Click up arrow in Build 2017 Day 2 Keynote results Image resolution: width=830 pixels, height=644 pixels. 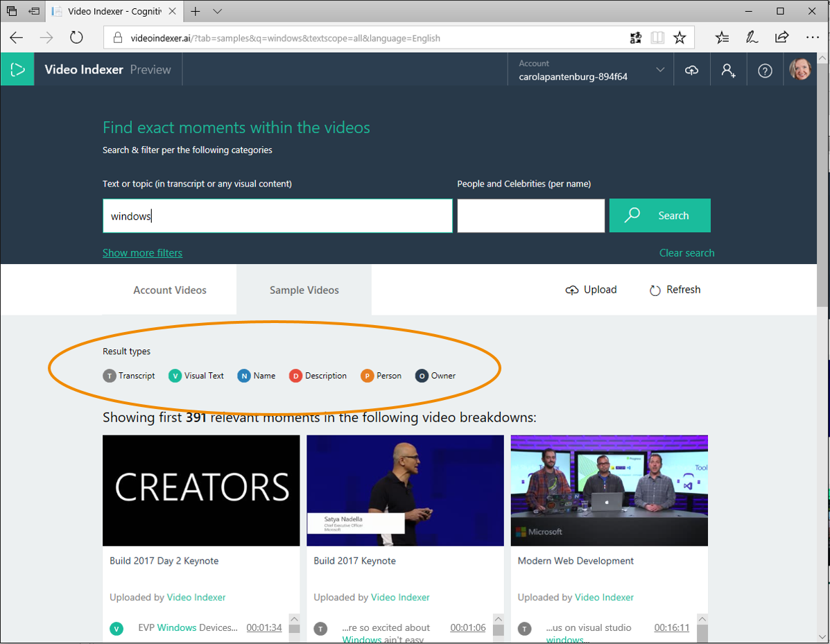point(294,618)
